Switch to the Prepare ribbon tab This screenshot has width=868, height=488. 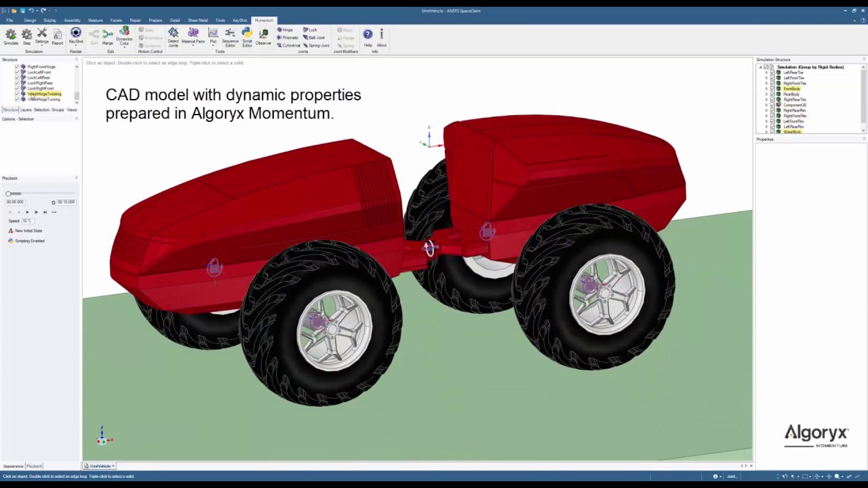[155, 20]
